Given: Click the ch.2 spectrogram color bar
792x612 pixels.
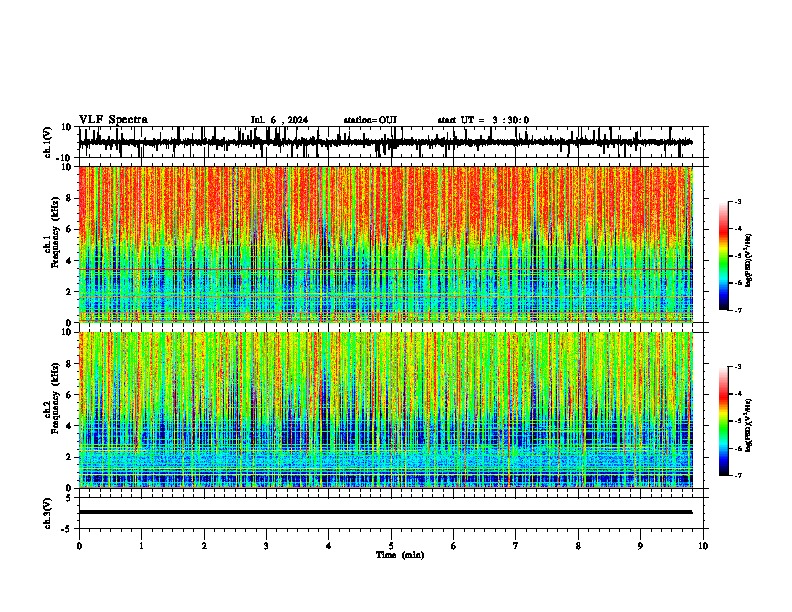Looking at the screenshot, I should click(x=724, y=421).
